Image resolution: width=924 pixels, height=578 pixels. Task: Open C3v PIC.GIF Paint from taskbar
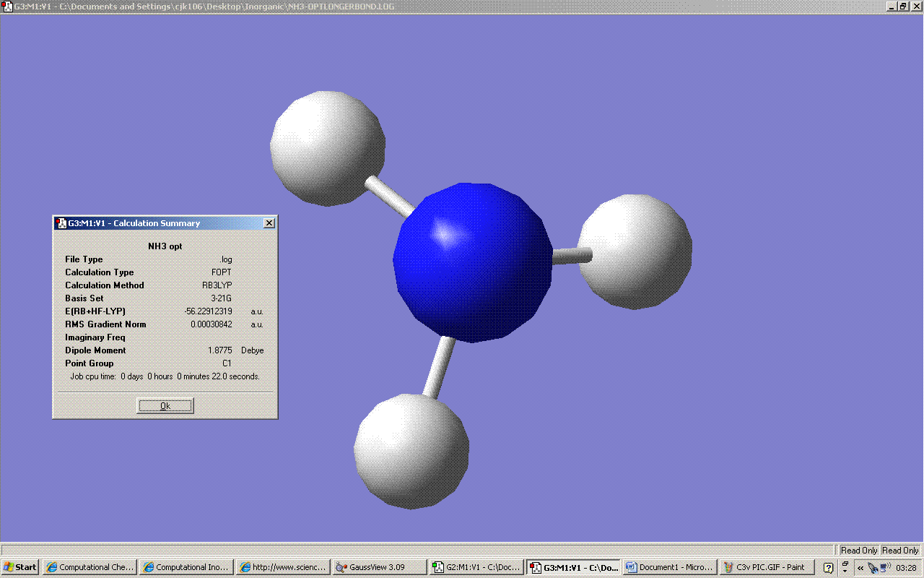(x=765, y=567)
